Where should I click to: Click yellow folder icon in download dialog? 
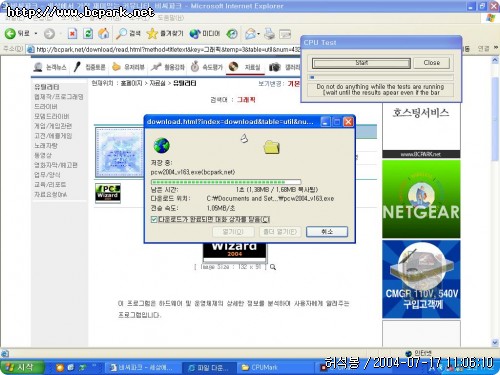point(271,147)
